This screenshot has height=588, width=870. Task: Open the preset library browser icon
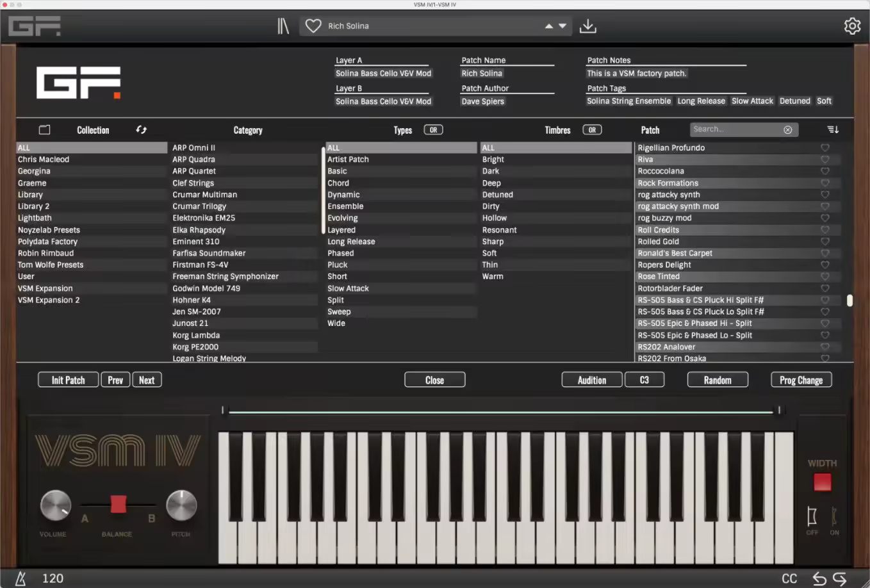[x=283, y=25]
